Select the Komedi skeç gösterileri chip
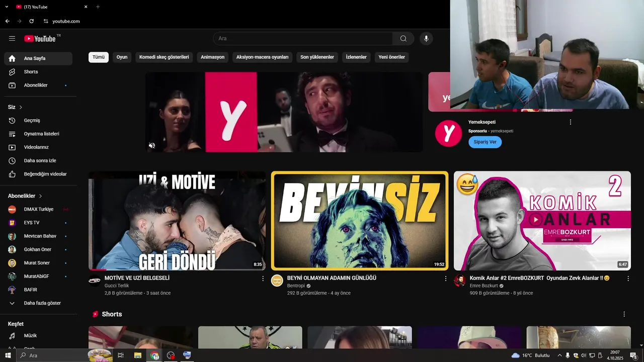644x362 pixels. tap(164, 57)
